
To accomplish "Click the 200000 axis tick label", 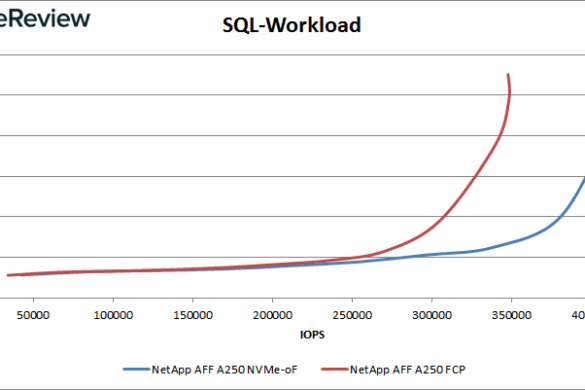I will coord(273,315).
